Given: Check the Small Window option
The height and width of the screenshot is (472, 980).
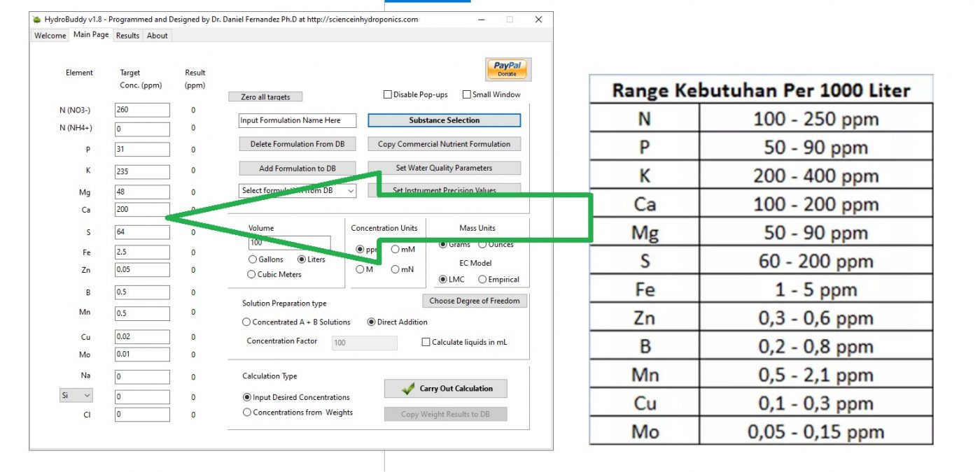Looking at the screenshot, I should point(466,95).
